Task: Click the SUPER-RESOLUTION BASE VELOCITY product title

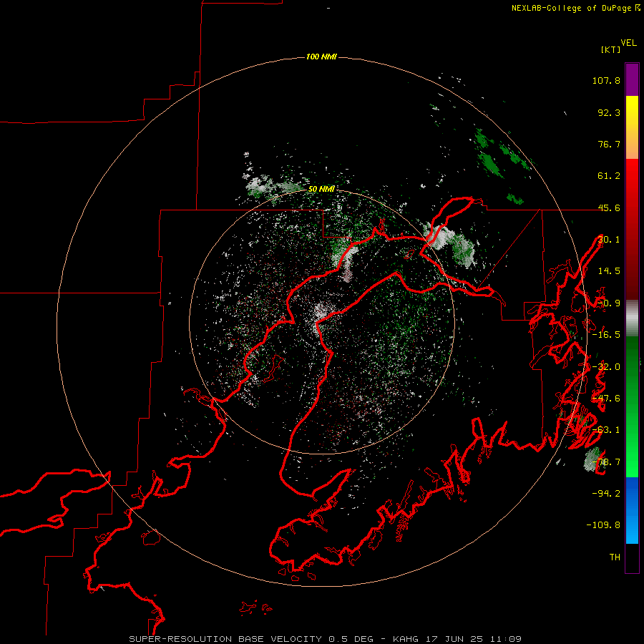Action: [x=225, y=639]
